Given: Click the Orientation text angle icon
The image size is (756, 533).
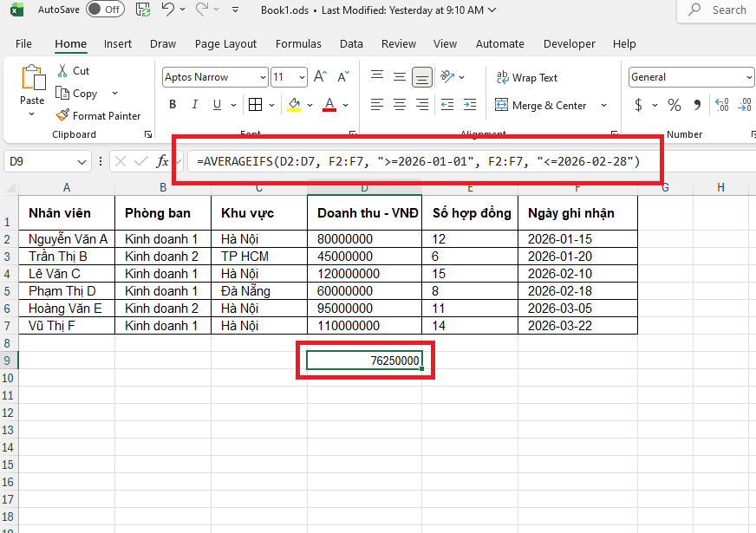Looking at the screenshot, I should pos(447,76).
